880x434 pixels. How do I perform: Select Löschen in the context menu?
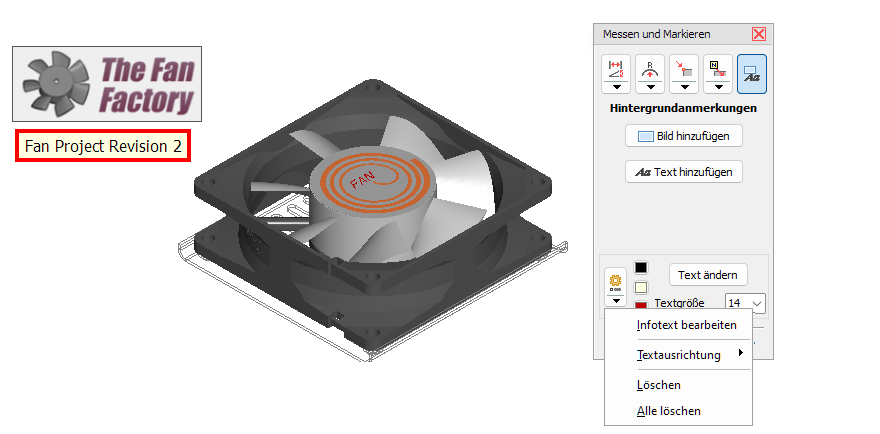[658, 384]
